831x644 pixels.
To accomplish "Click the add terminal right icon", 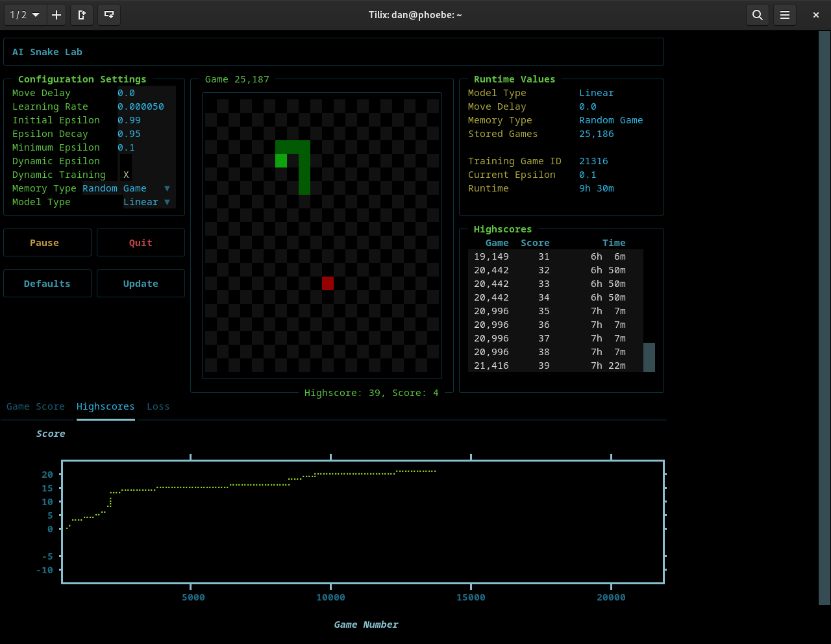I will click(82, 15).
